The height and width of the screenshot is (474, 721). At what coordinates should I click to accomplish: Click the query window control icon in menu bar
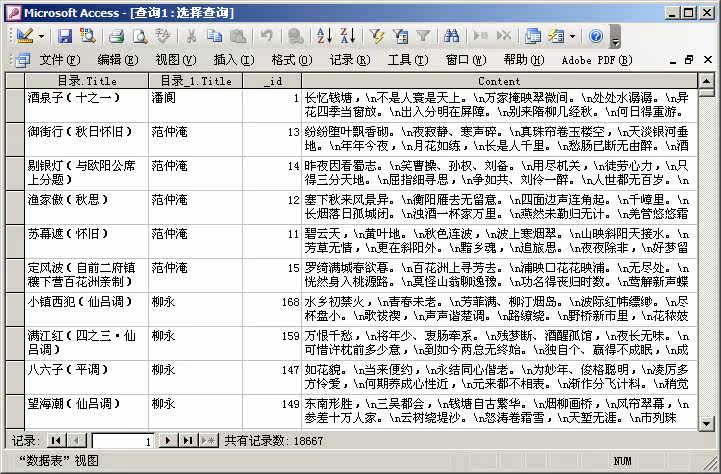22,60
